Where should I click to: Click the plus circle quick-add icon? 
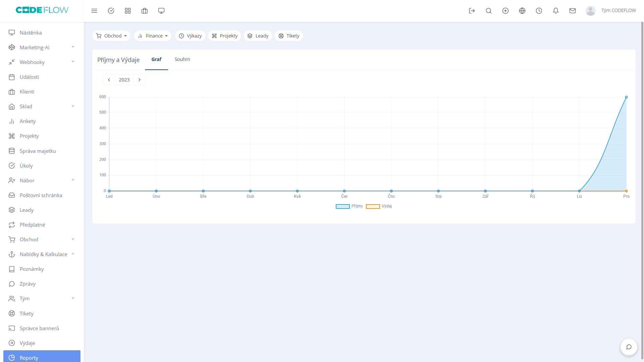[x=505, y=11]
